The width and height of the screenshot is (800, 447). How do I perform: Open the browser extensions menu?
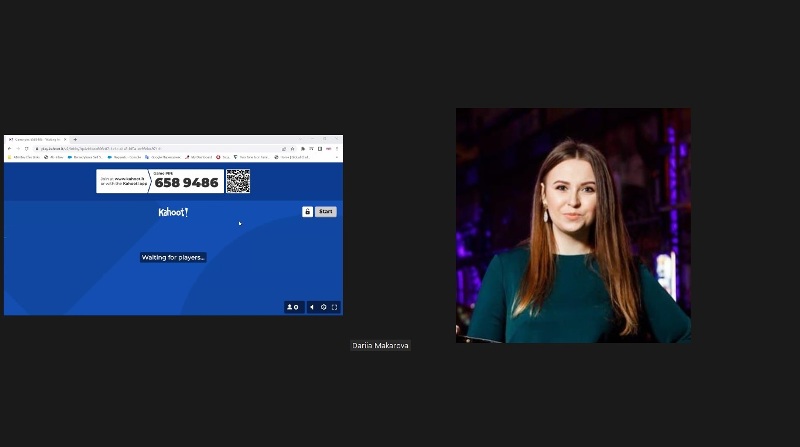pyautogui.click(x=303, y=148)
